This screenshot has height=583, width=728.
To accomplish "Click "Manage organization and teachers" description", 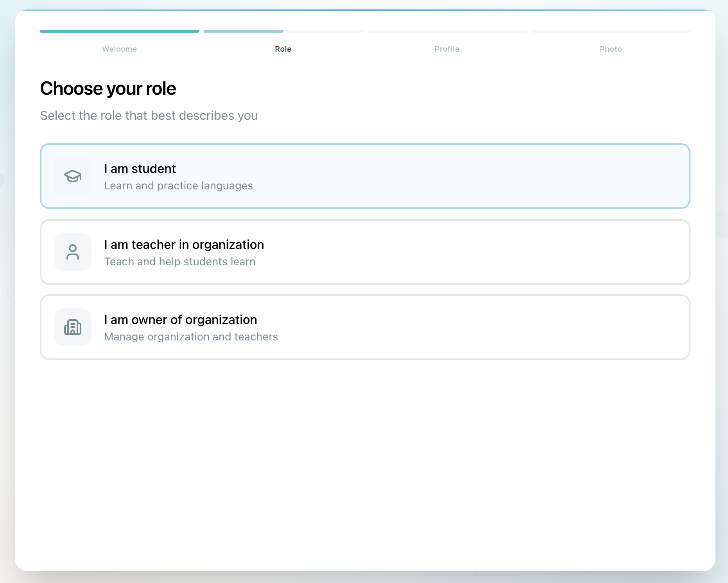I will [191, 337].
